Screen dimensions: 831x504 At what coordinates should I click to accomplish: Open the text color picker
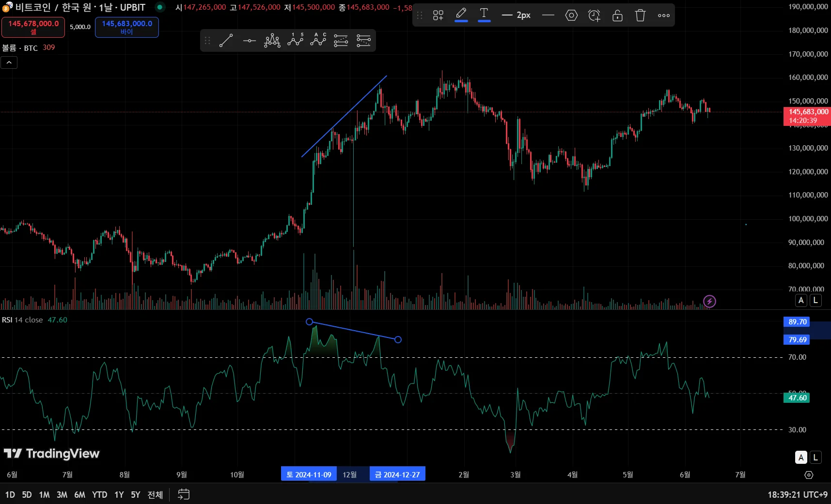[484, 15]
